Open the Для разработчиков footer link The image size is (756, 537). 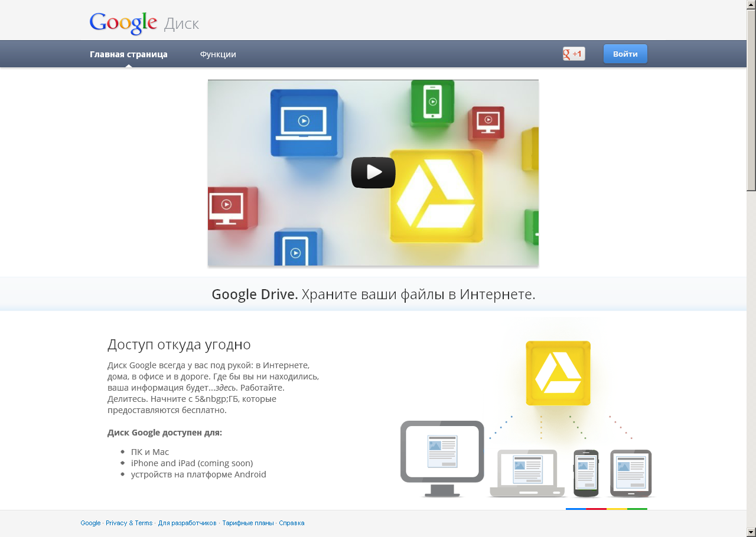187,523
